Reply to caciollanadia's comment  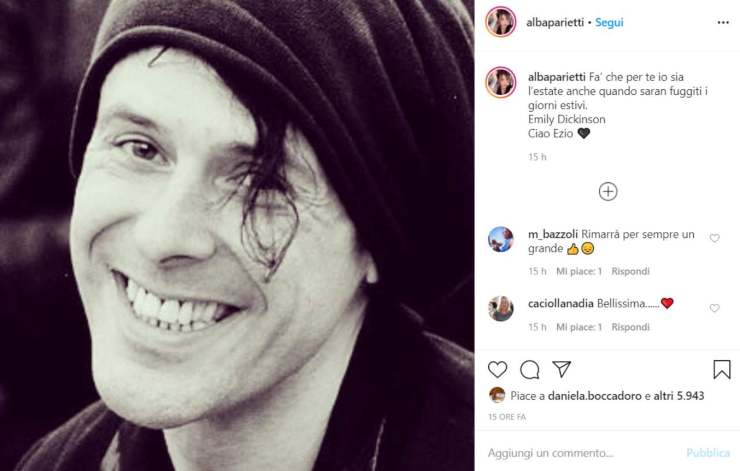(x=630, y=327)
